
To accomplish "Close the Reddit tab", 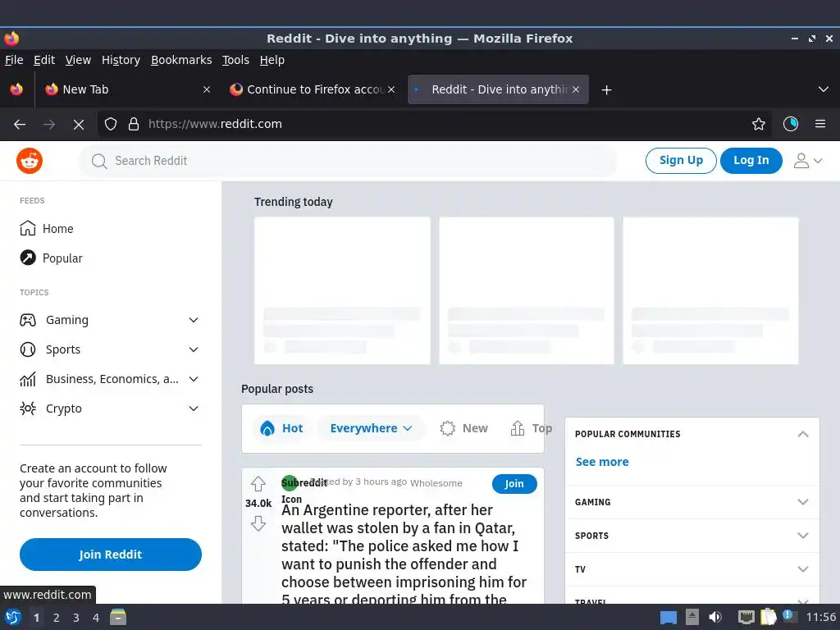I will point(576,89).
